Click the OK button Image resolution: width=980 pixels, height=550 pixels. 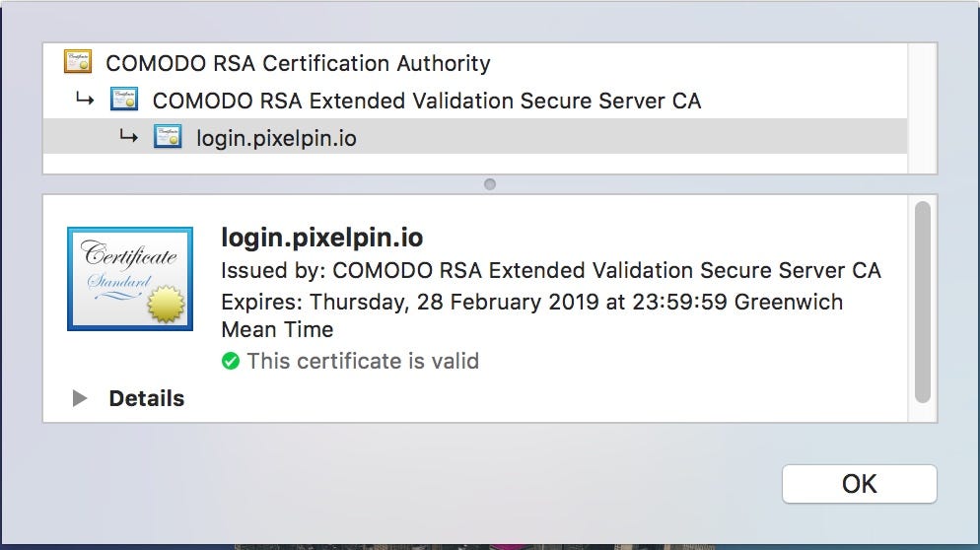(860, 484)
